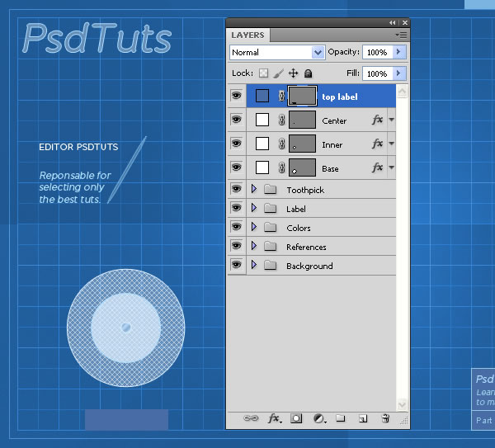Click the Colors group folder icon
This screenshot has width=495, height=448.
(271, 228)
